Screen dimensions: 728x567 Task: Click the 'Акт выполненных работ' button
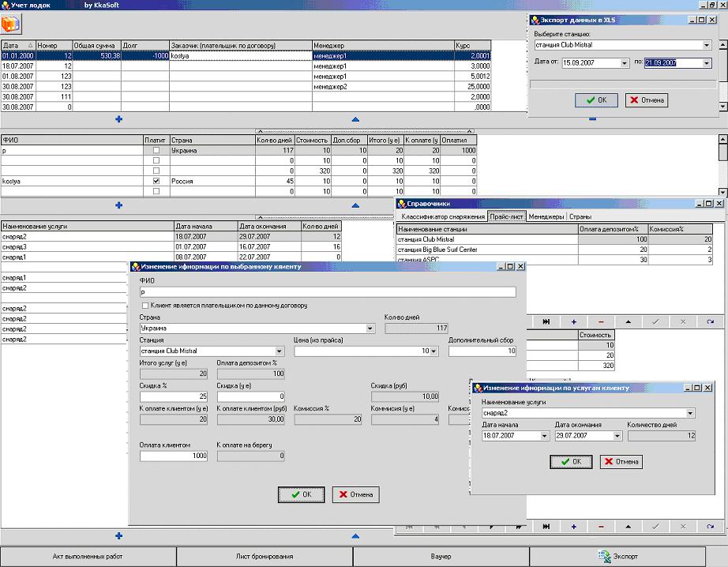[88, 556]
